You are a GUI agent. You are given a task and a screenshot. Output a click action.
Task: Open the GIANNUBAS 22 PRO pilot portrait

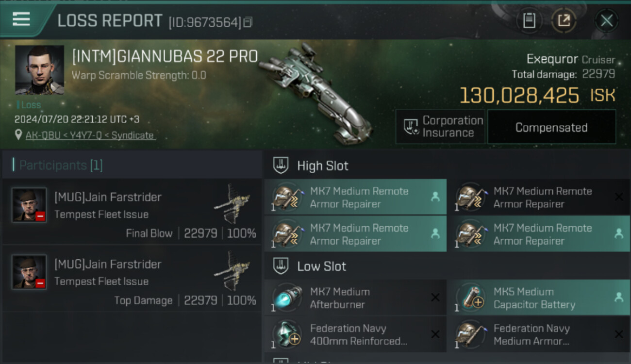39,70
